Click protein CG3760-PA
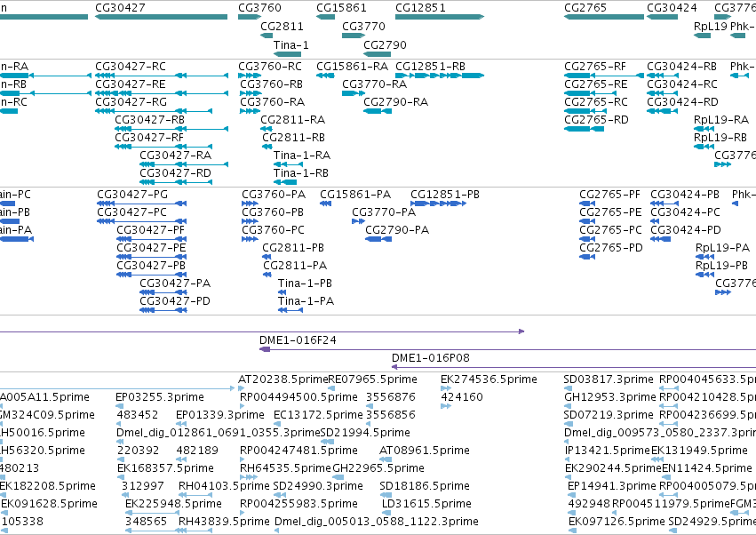 pos(250,204)
